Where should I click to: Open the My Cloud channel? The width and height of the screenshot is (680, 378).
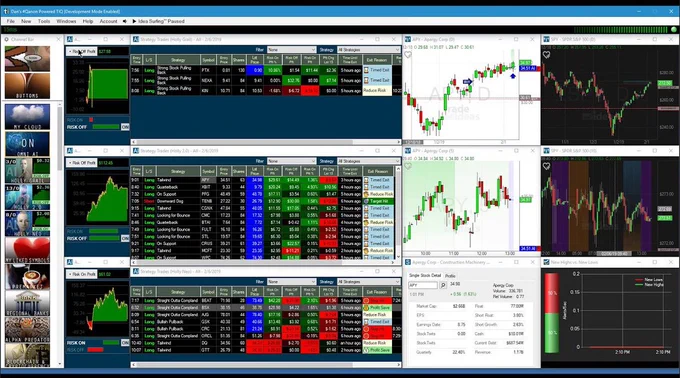pyautogui.click(x=27, y=117)
